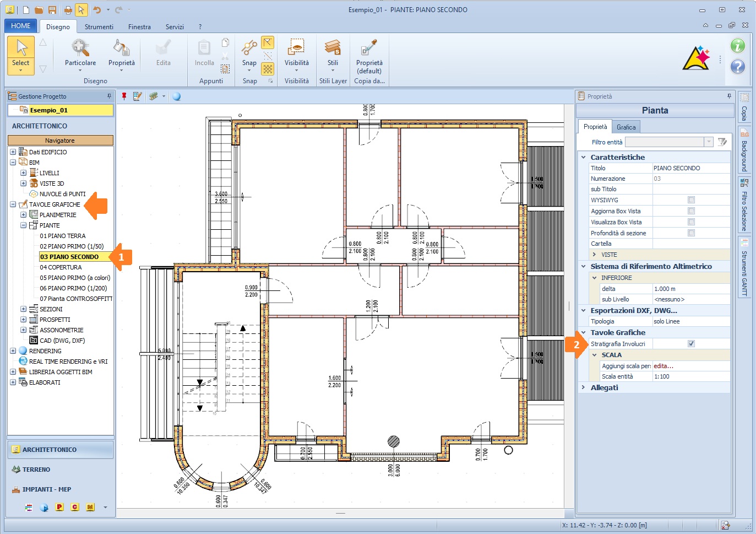Select 04 COPERTURA in the tree
756x534 pixels.
pyautogui.click(x=61, y=267)
